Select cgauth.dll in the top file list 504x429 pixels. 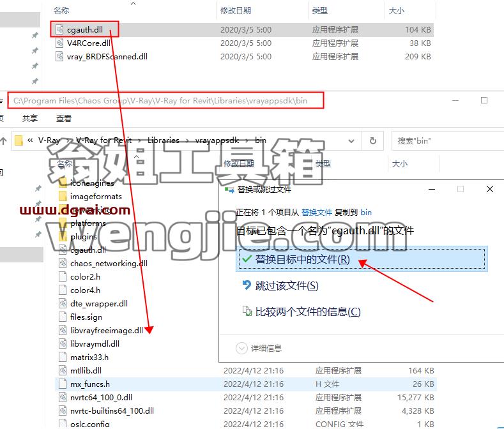[x=85, y=29]
